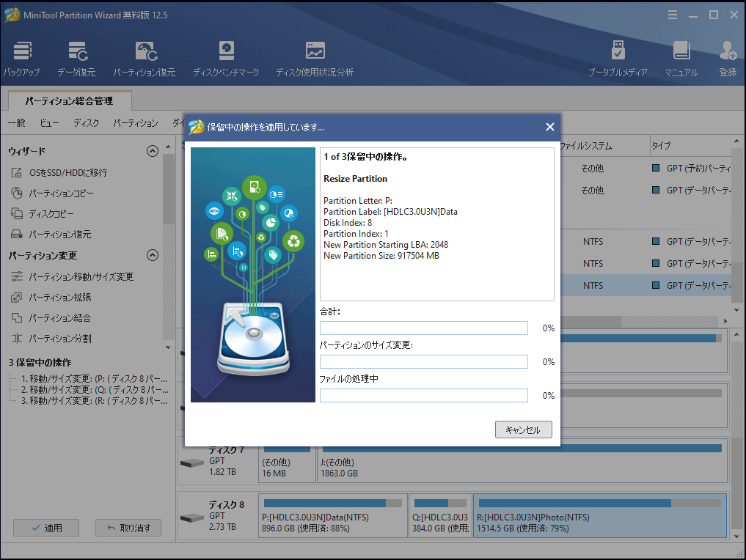The width and height of the screenshot is (746, 560).
Task: Select the パーティション総合管理 tab
Action: coord(70,100)
